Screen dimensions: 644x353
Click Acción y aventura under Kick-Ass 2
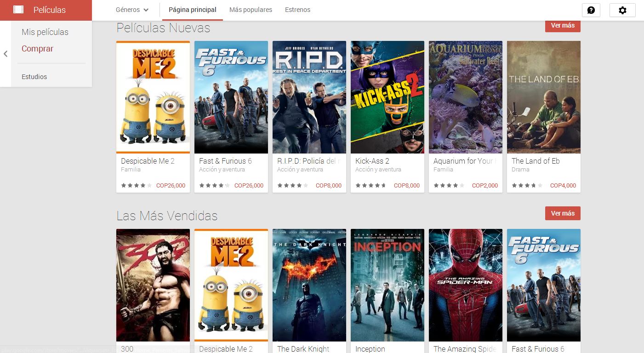(378, 170)
